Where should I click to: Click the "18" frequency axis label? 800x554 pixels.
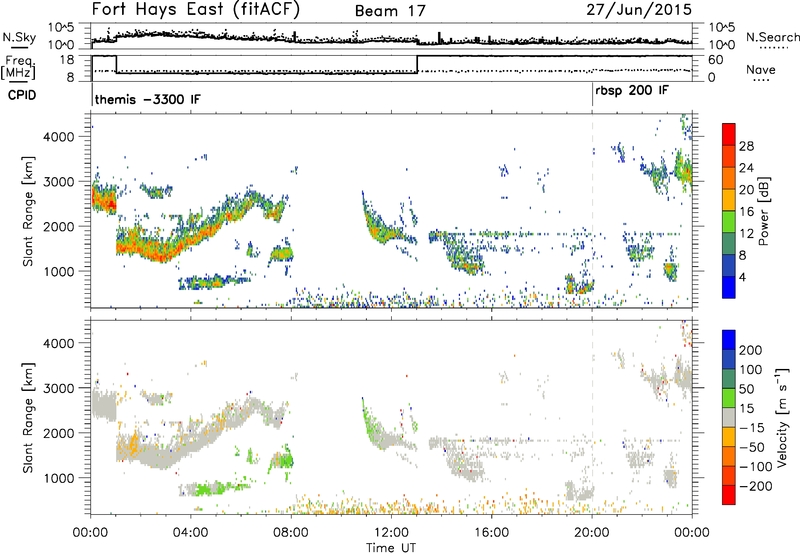pyautogui.click(x=67, y=60)
